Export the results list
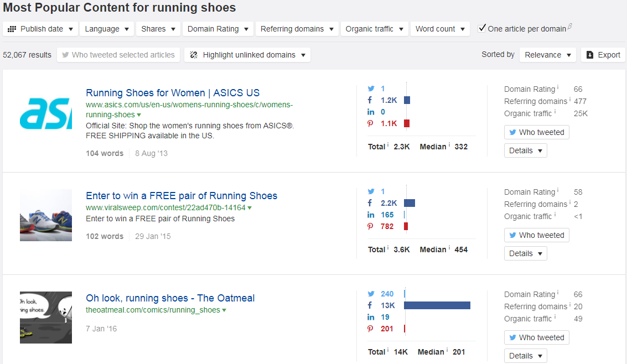The image size is (627, 364). (x=603, y=55)
